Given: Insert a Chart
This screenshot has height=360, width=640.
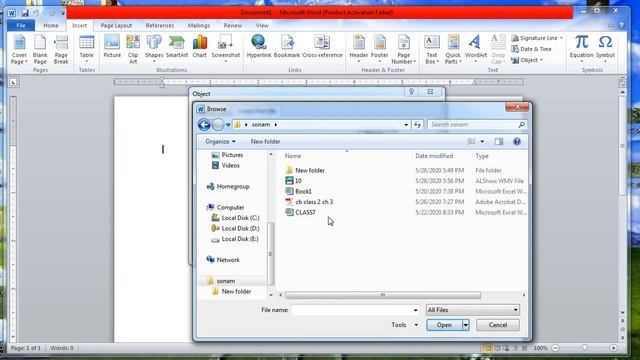Looking at the screenshot, I should pyautogui.click(x=200, y=47).
